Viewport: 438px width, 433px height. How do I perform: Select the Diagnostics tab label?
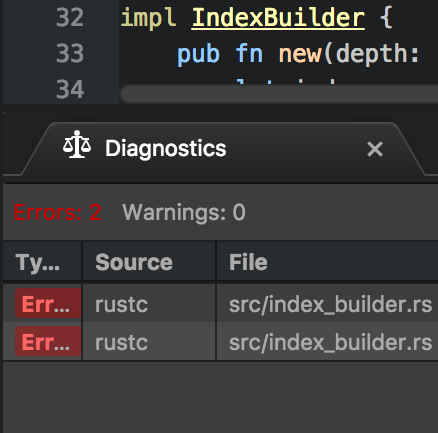pyautogui.click(x=166, y=148)
